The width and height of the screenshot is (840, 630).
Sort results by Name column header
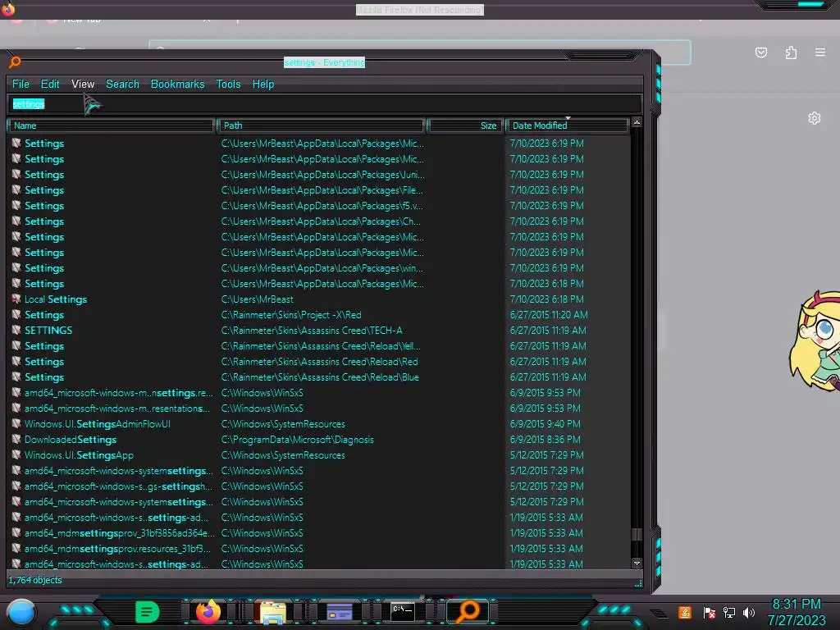pyautogui.click(x=111, y=126)
